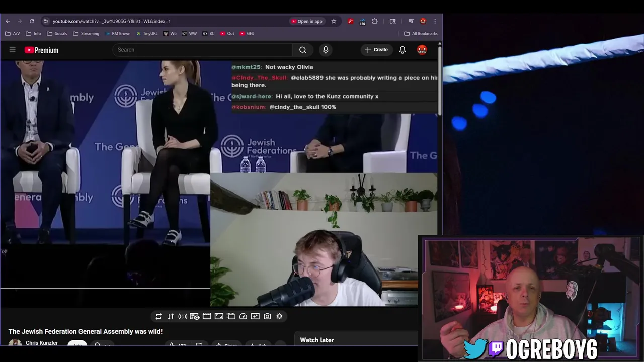Open the YouTube hamburger guide menu
The height and width of the screenshot is (362, 644).
(13, 50)
